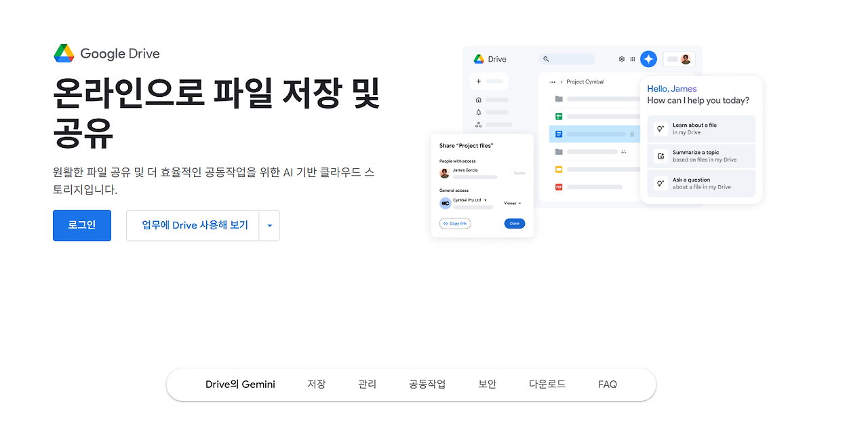This screenshot has width=868, height=430.
Task: Click the blue Done button
Action: pyautogui.click(x=515, y=223)
